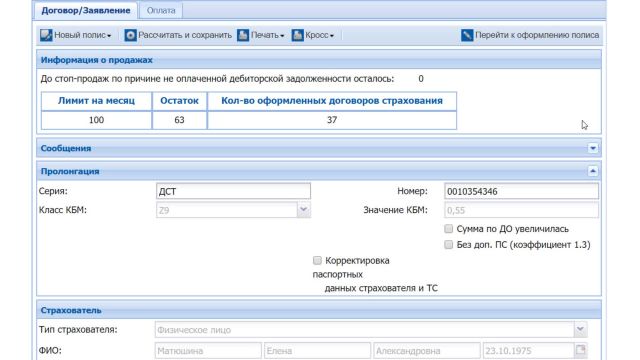This screenshot has width=640, height=360.
Task: Open the Кросс dropdown menu
Action: [332, 36]
